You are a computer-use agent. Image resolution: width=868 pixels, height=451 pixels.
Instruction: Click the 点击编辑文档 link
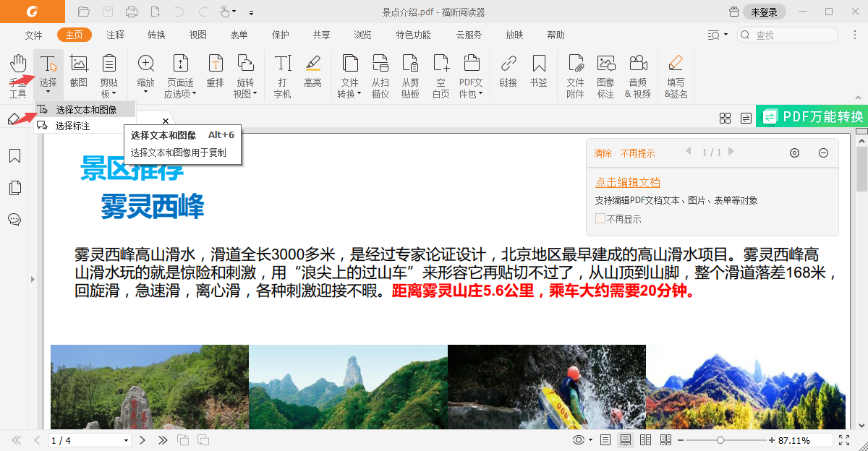[x=626, y=181]
